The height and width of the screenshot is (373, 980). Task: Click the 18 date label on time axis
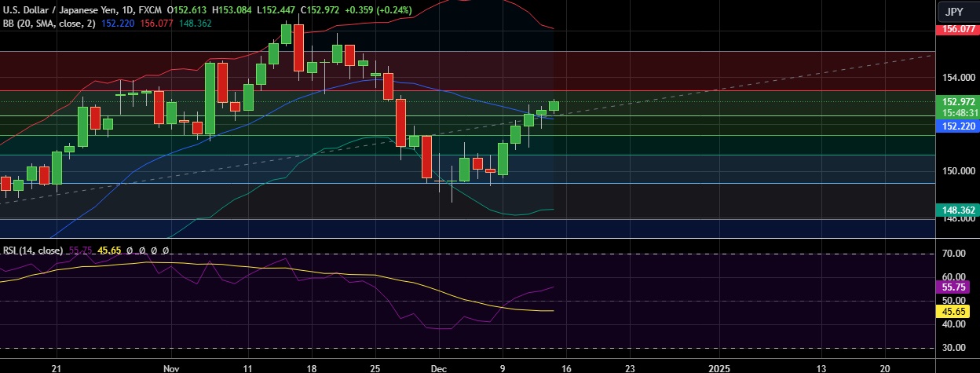[312, 367]
